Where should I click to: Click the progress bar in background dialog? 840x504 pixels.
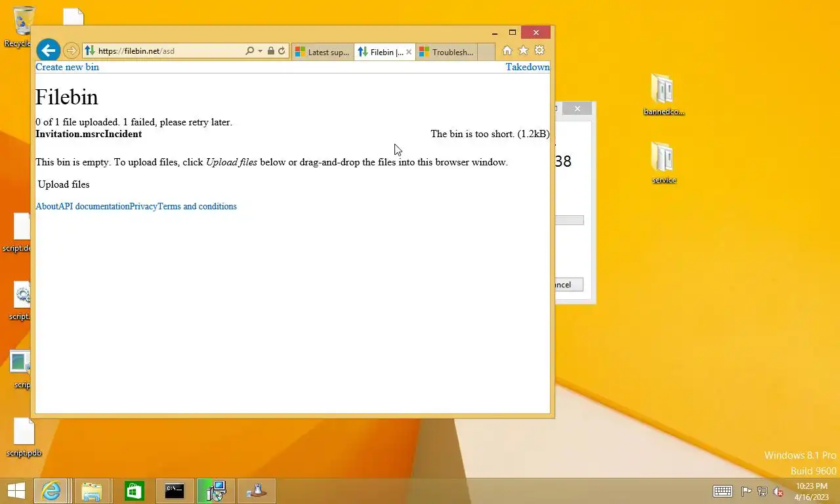click(569, 220)
